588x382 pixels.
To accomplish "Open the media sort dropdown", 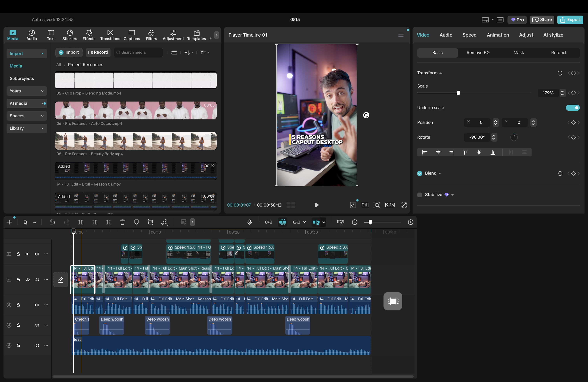I will 189,52.
